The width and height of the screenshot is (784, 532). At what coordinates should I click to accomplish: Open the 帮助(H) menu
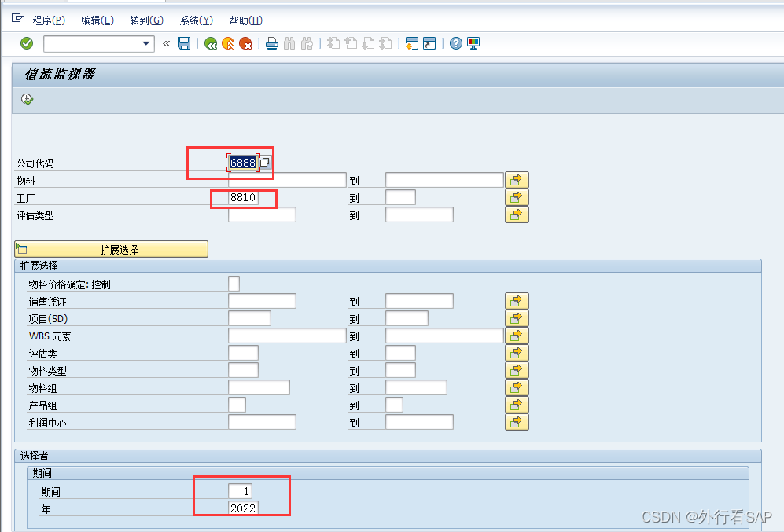point(245,20)
